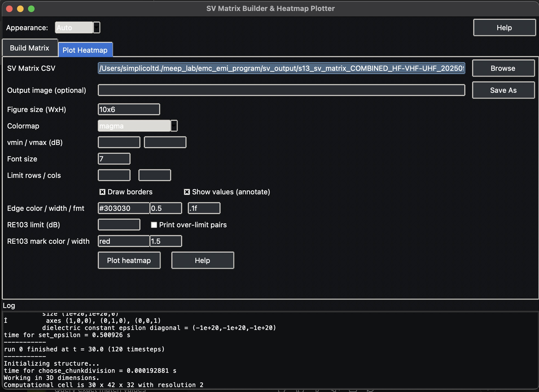Switch to the Build Matrix tab

point(30,48)
